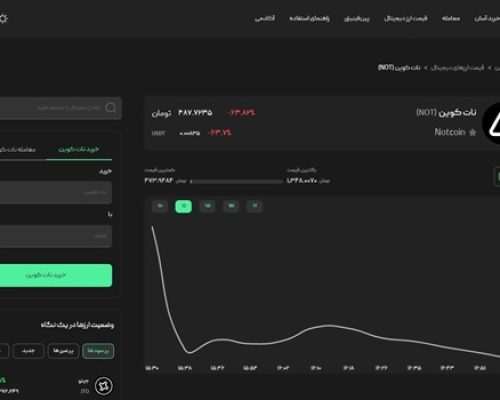Viewport: 500px width, 400px height.
Task: Open the nav item left of قیمت ارز دیجیتال
Action: [x=357, y=18]
